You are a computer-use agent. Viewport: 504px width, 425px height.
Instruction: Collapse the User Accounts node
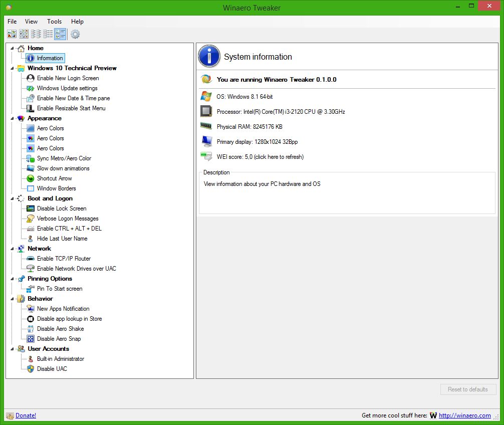click(x=12, y=349)
